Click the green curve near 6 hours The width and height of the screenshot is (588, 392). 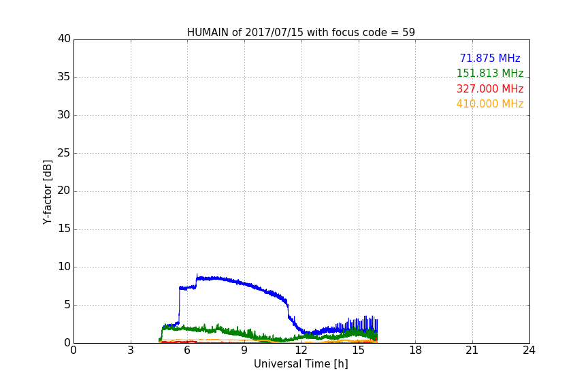pos(187,329)
